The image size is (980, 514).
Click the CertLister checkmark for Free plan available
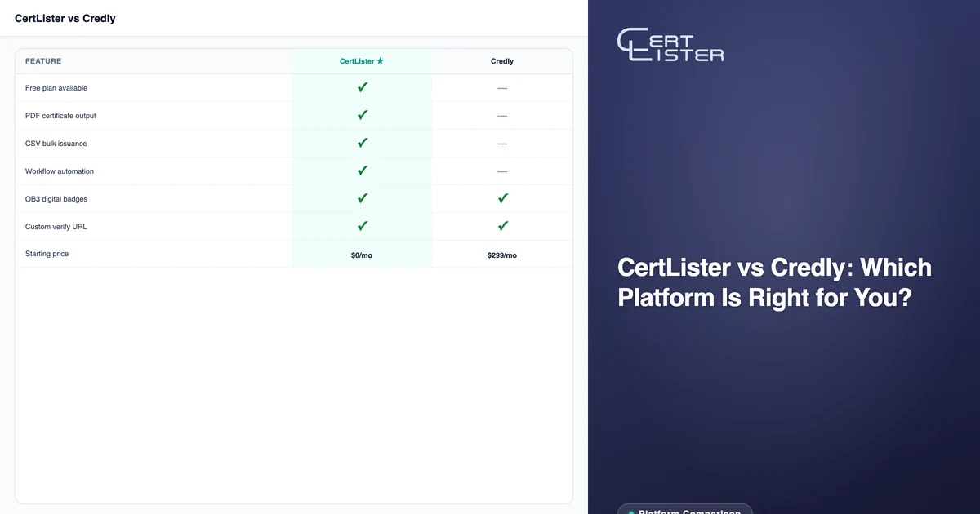363,87
